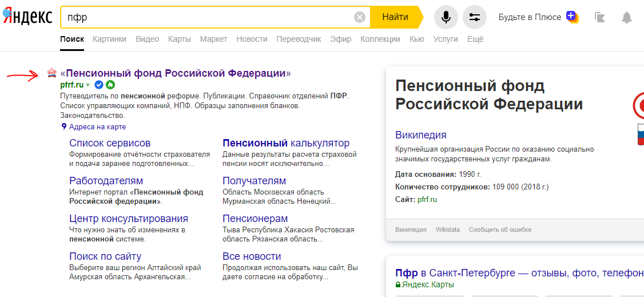Open Поиск по сайту sitelink
Image resolution: width=644 pixels, height=297 pixels.
click(x=105, y=256)
